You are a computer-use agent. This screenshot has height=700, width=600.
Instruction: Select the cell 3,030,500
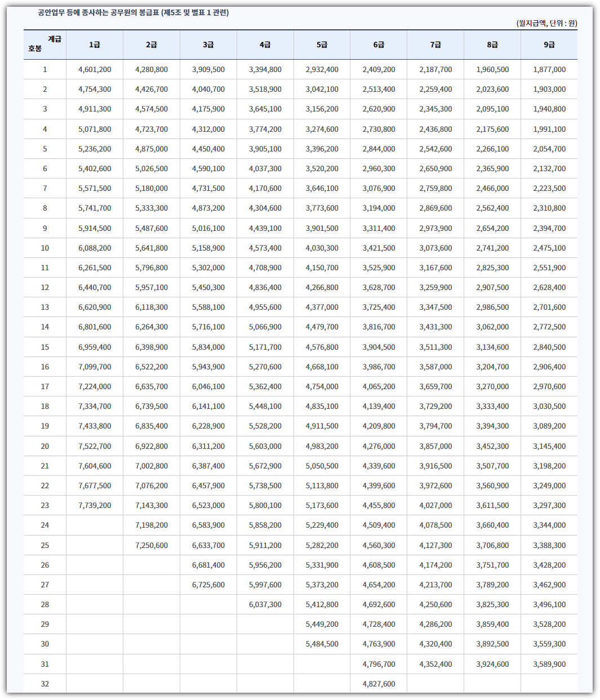point(549,407)
